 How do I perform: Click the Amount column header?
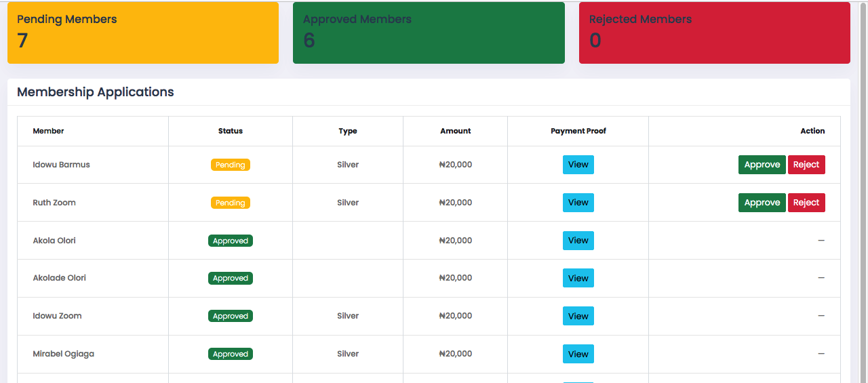coord(455,131)
